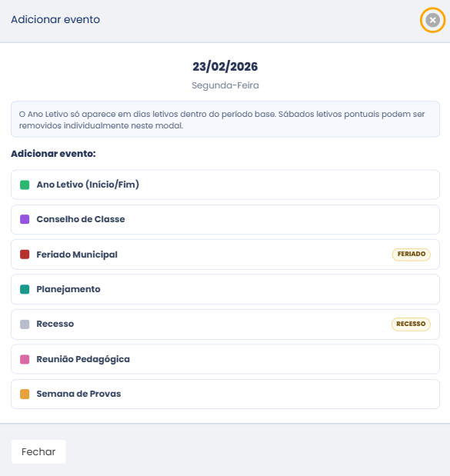Viewport: 450px width, 476px height.
Task: Pick the Recesso event row
Action: click(x=225, y=325)
